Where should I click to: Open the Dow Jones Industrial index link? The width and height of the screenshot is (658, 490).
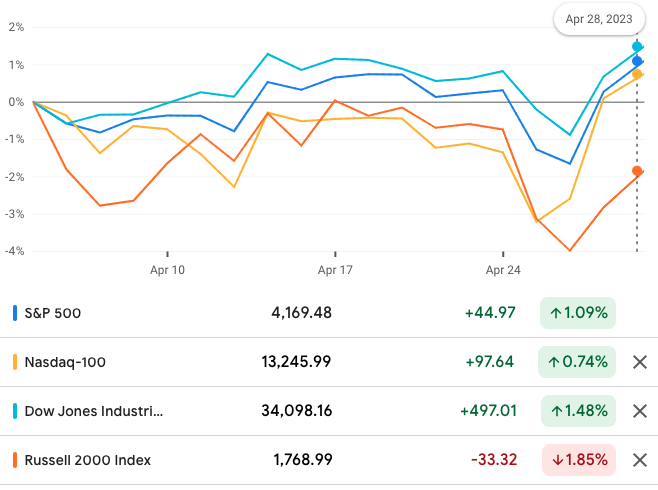click(x=94, y=411)
